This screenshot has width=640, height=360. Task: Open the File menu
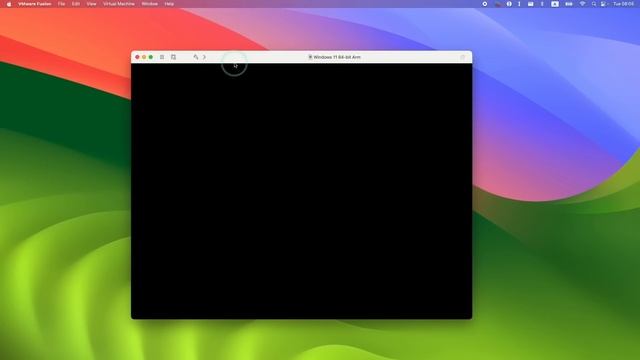[x=61, y=4]
